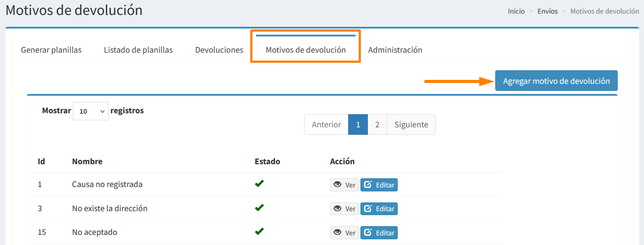This screenshot has width=644, height=245.
Task: Edit the No existe la dirección record
Action: click(x=379, y=209)
